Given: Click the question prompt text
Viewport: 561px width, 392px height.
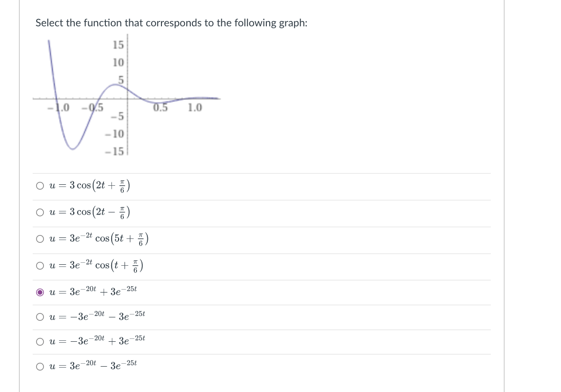Looking at the screenshot, I should 171,22.
